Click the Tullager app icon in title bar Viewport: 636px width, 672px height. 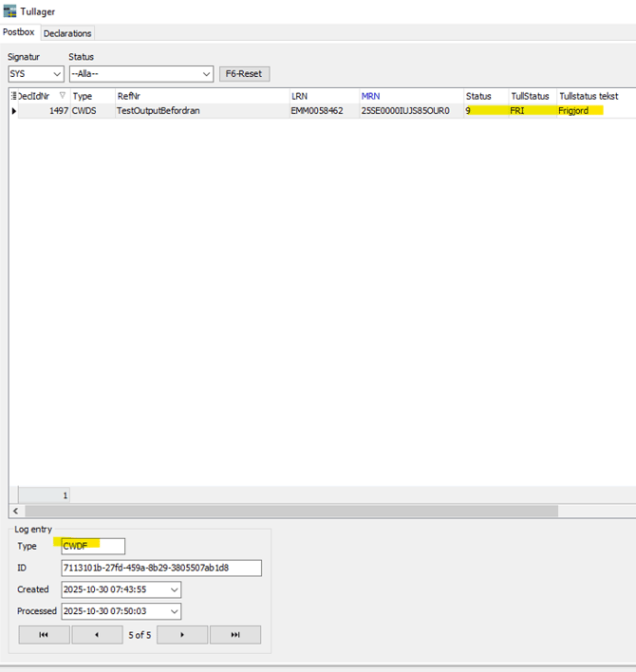tap(9, 10)
